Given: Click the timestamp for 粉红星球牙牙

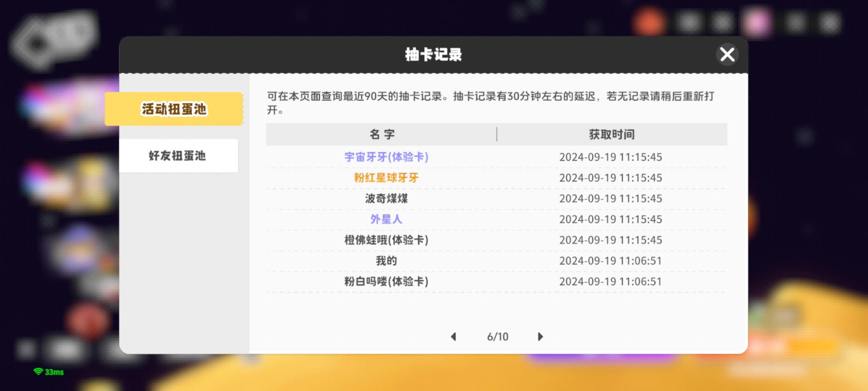Looking at the screenshot, I should point(610,178).
